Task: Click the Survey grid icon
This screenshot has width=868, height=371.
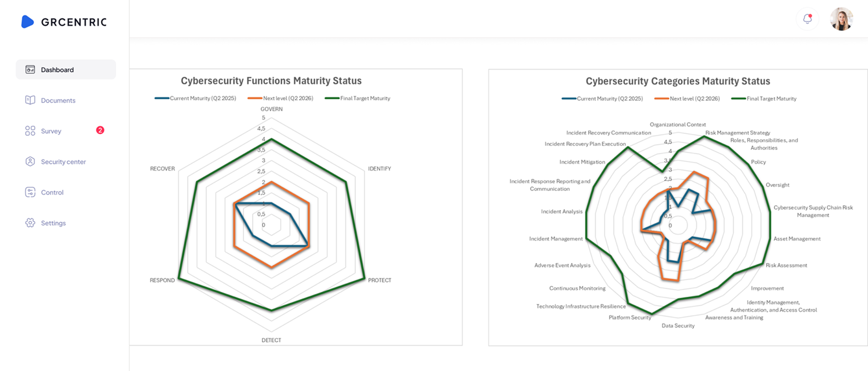Action: point(30,131)
